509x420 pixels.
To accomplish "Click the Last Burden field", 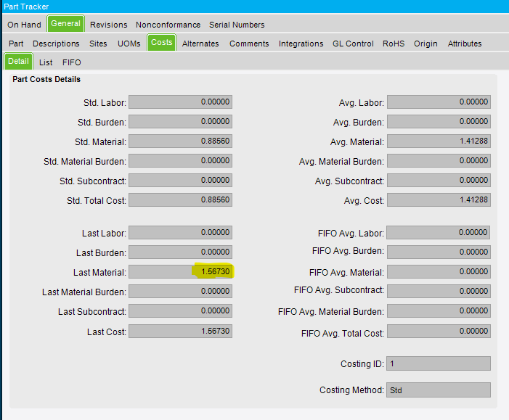I will pos(181,252).
